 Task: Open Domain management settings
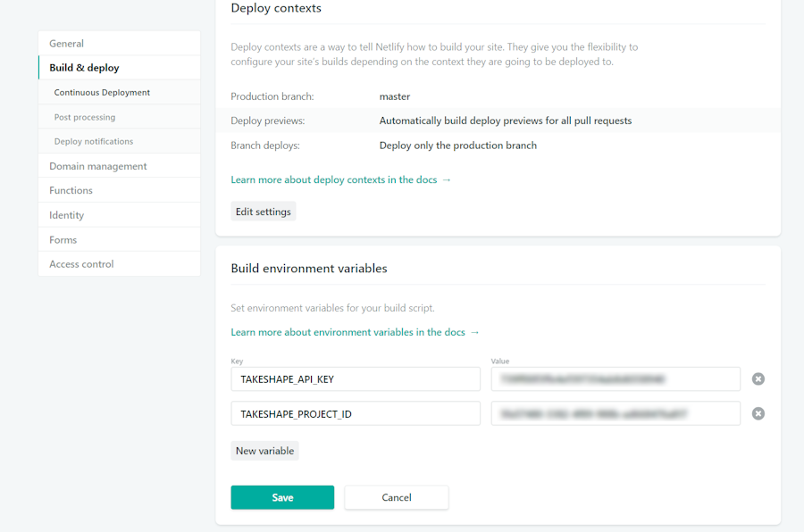(x=119, y=166)
